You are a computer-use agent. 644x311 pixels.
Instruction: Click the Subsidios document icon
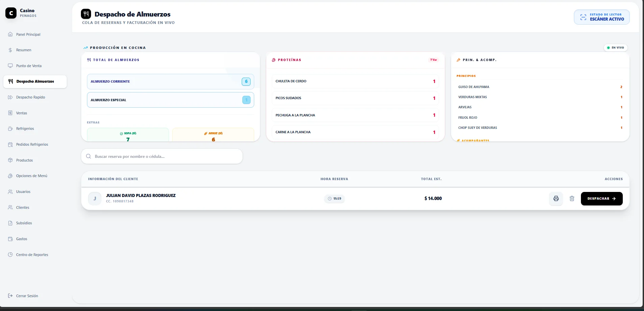pyautogui.click(x=10, y=223)
